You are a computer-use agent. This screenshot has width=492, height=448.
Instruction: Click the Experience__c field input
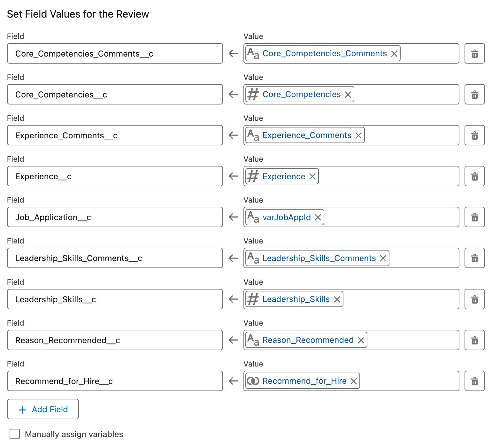pyautogui.click(x=115, y=176)
